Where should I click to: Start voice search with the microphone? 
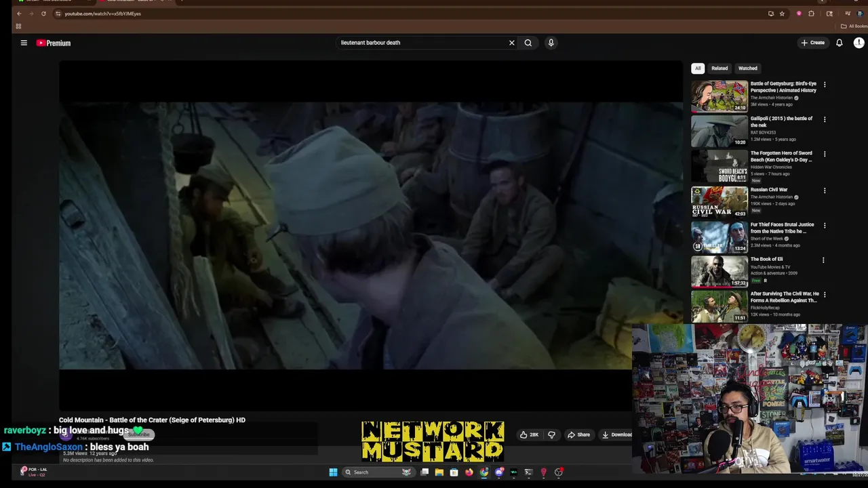[551, 43]
